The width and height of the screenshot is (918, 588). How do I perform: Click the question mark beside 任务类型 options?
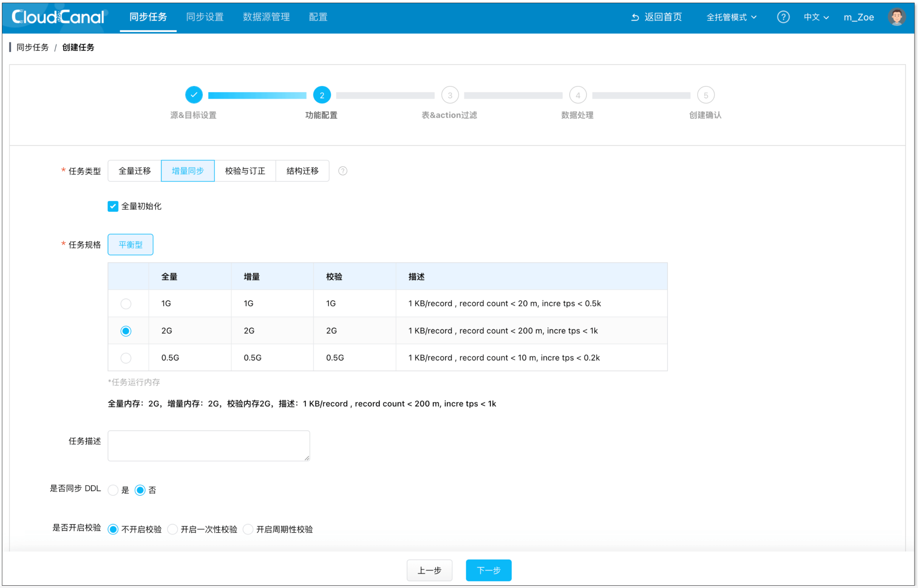point(342,171)
